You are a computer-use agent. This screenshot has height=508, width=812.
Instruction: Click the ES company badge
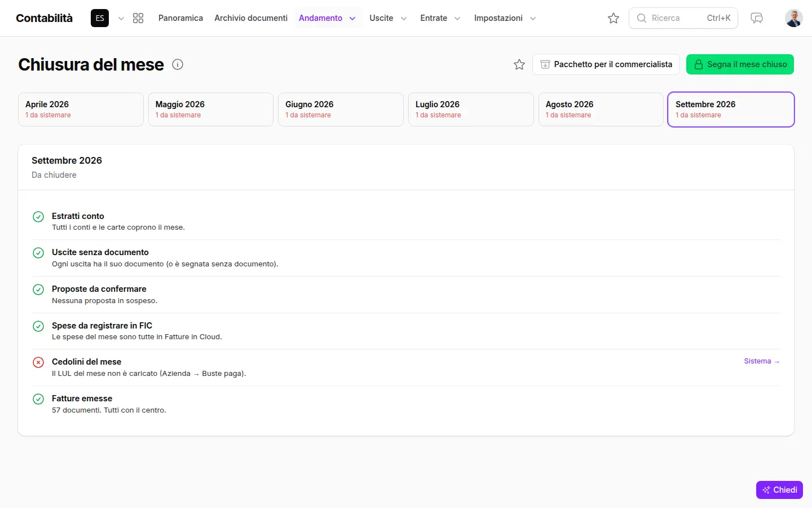click(100, 18)
